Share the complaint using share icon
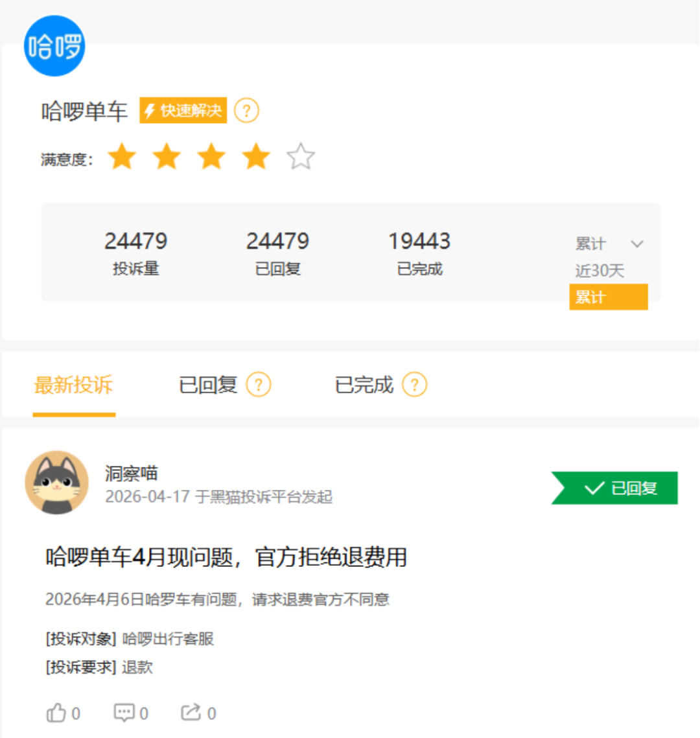700x738 pixels. (x=191, y=713)
